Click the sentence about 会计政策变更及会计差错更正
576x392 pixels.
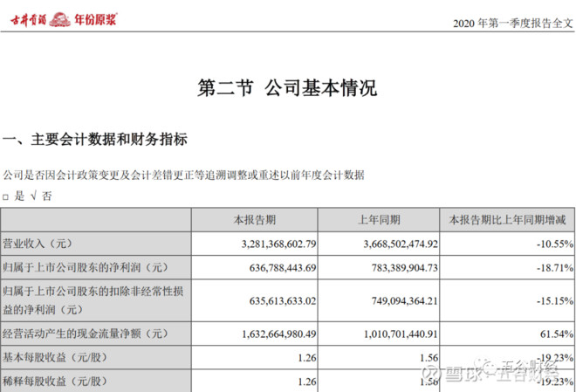pyautogui.click(x=183, y=175)
